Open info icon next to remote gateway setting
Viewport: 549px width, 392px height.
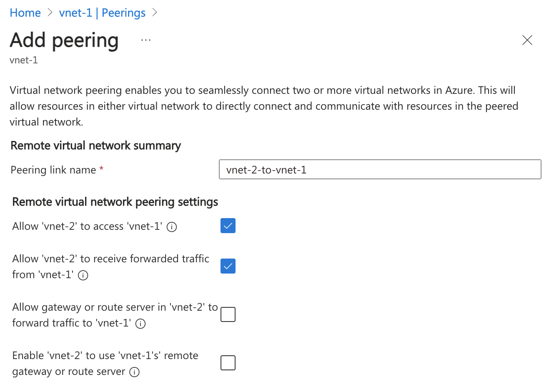click(x=134, y=372)
